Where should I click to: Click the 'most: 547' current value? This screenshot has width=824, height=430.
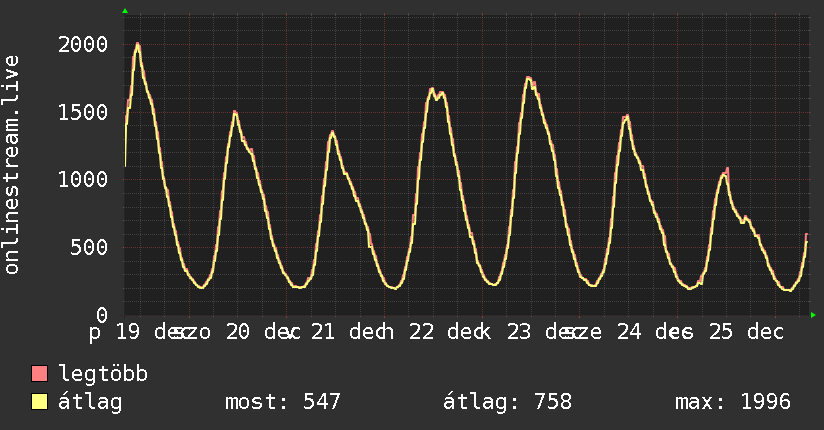(x=283, y=402)
